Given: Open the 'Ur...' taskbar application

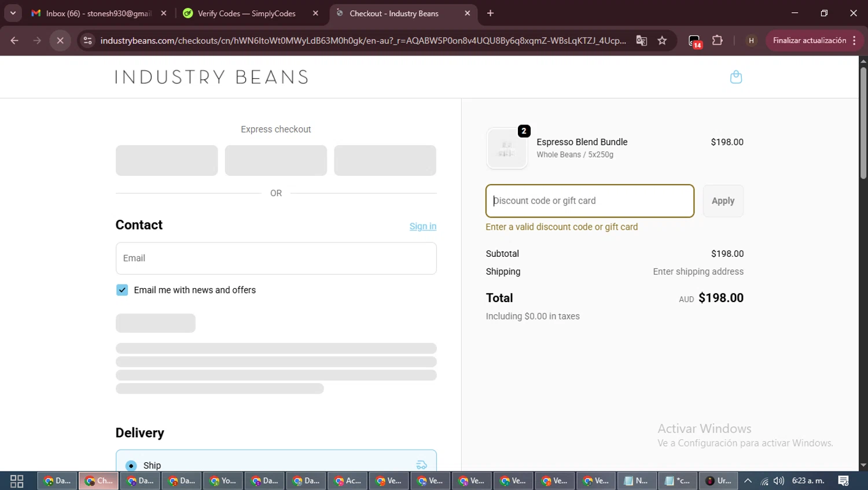Looking at the screenshot, I should 719,481.
